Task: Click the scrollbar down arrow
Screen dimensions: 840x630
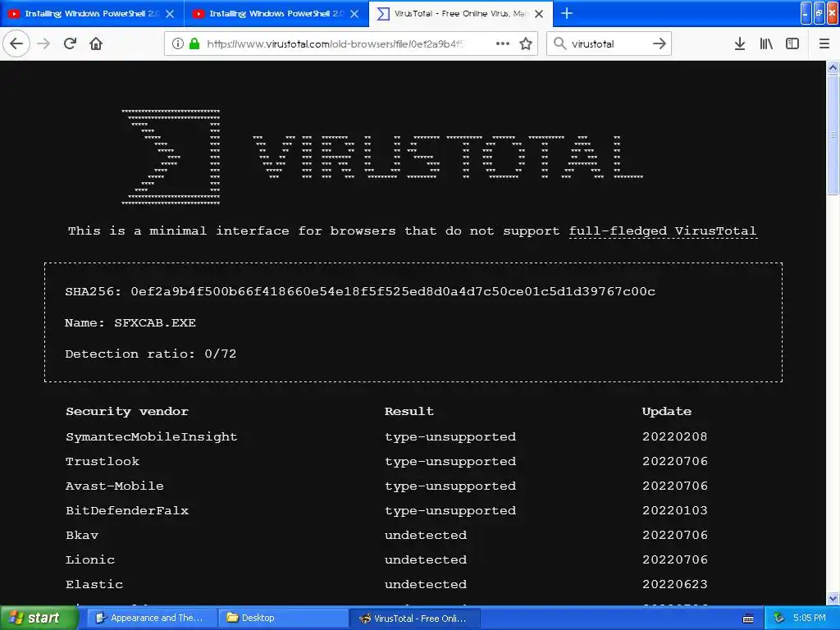Action: [x=833, y=598]
